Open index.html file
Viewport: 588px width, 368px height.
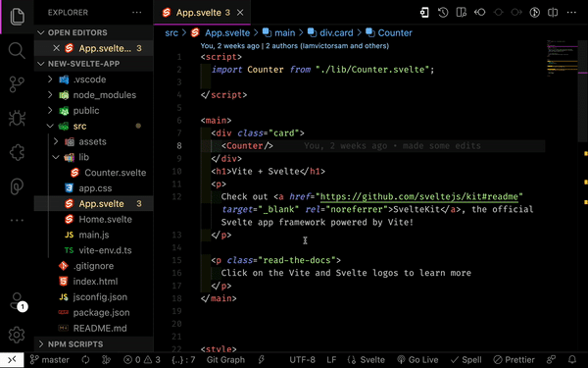[x=94, y=282]
